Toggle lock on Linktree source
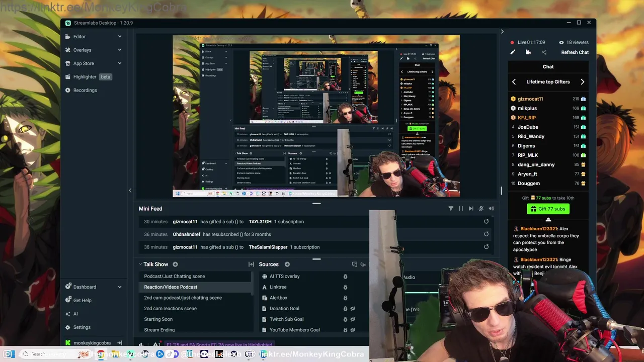 (345, 287)
